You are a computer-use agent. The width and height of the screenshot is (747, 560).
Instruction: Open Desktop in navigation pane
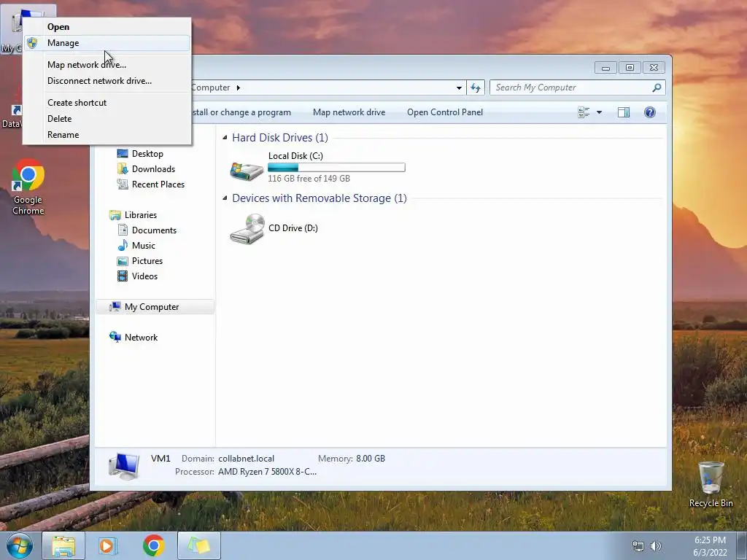tap(147, 154)
